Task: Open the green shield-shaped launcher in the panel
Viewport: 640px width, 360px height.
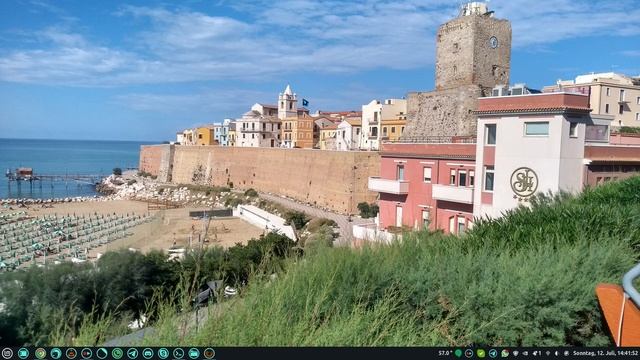Action: tap(40, 353)
